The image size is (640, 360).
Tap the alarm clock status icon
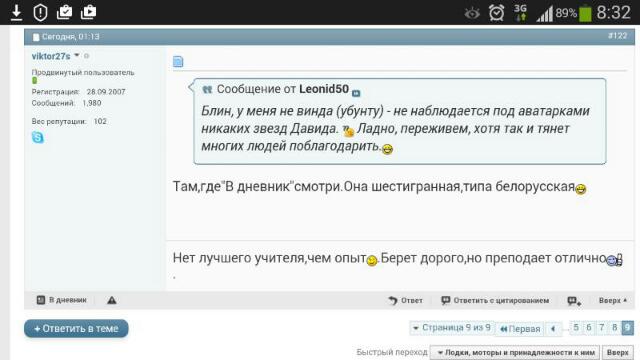[496, 13]
